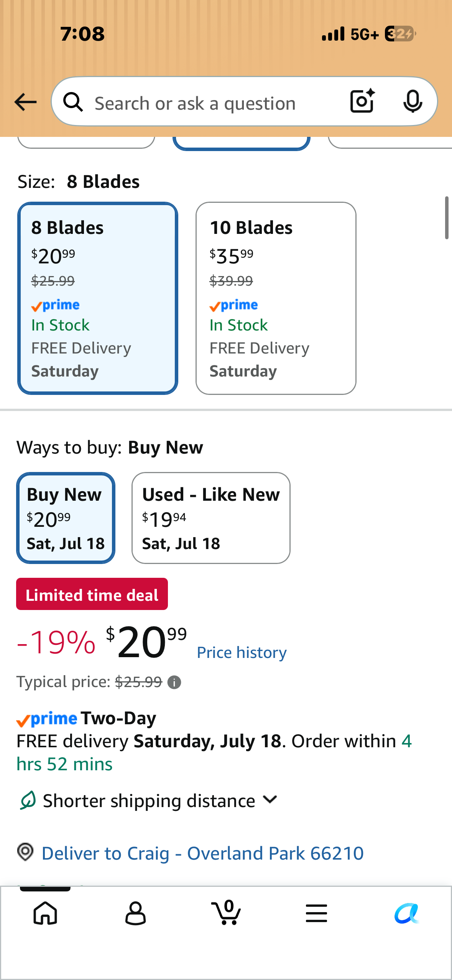The width and height of the screenshot is (452, 980).
Task: Select the 10 Blades size option
Action: pyautogui.click(x=276, y=298)
